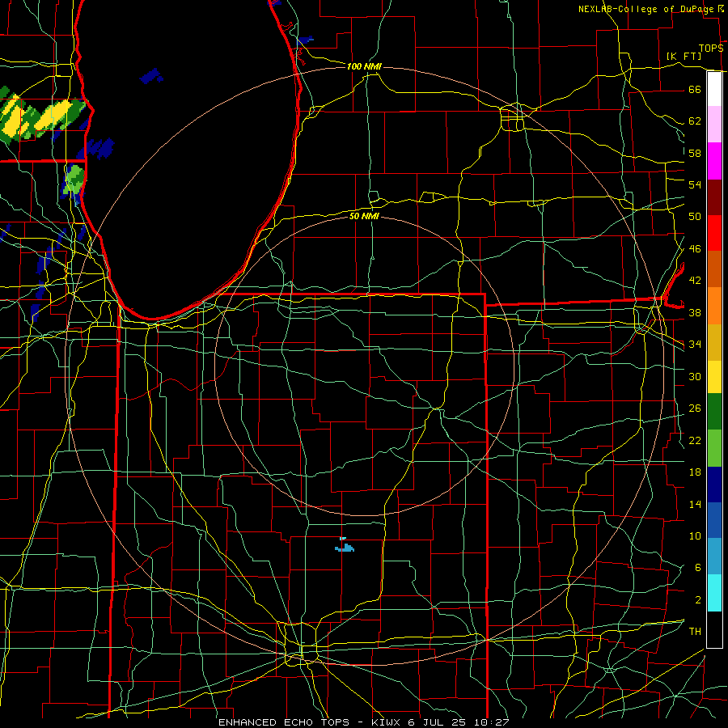
Task: Click the gold mustard legend swatch
Action: [714, 343]
